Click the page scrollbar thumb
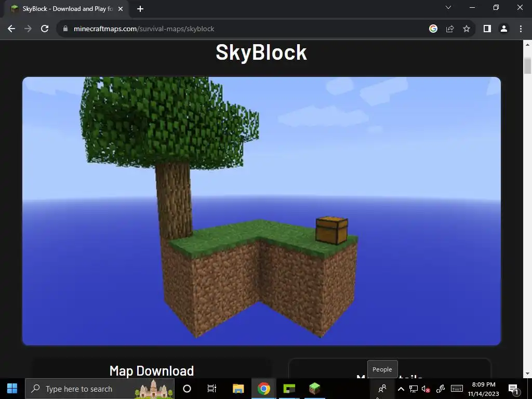Screen dimensions: 532x399 coord(528,65)
